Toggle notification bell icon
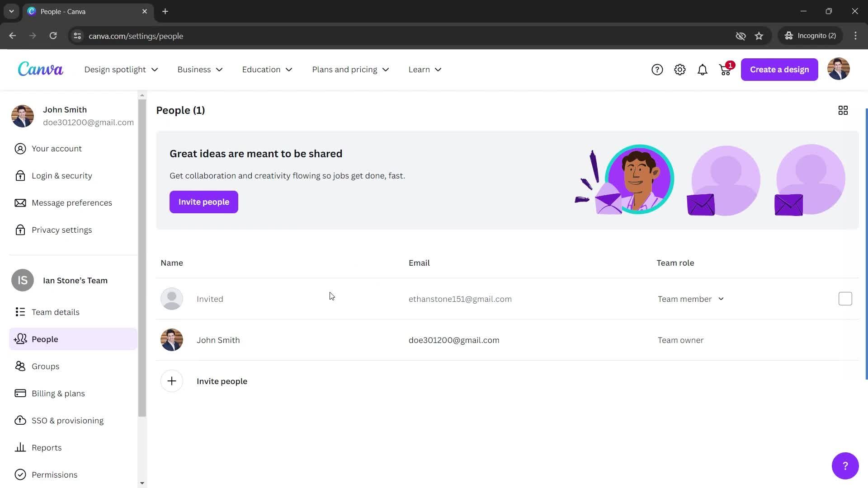 [703, 69]
